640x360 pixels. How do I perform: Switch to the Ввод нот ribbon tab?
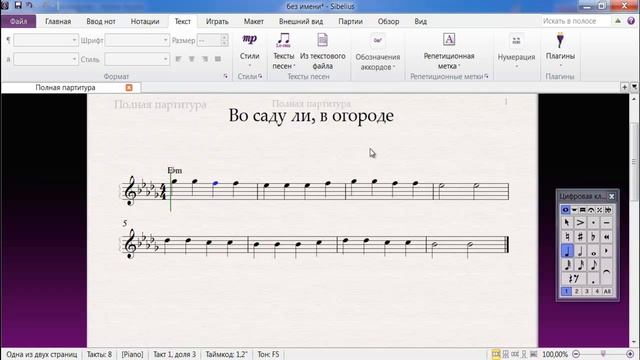pyautogui.click(x=101, y=21)
